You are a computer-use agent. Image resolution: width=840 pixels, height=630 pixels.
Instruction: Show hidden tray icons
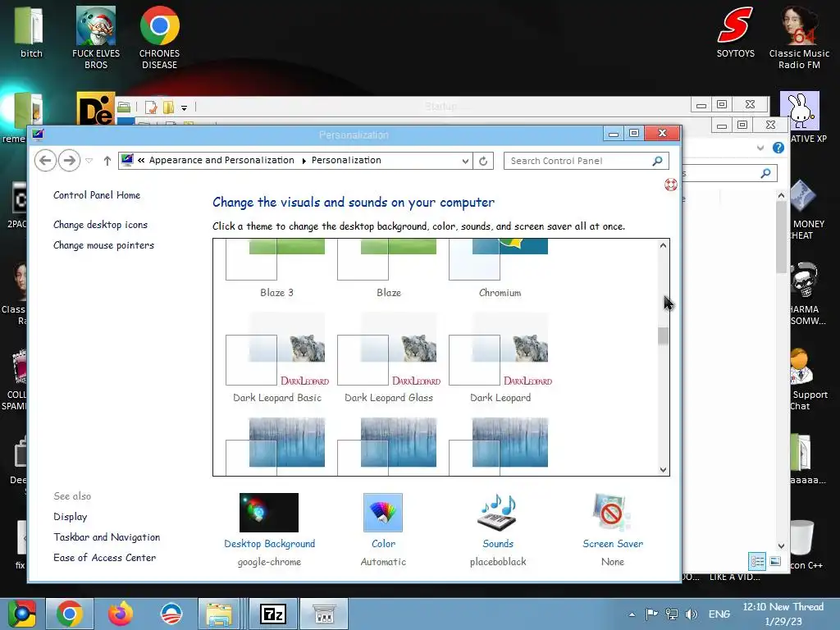click(632, 614)
